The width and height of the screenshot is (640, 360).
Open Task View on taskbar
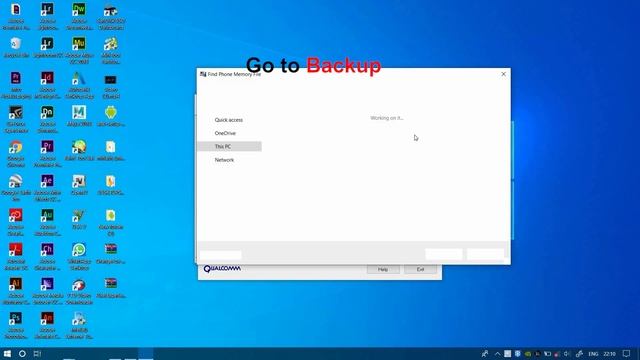pyautogui.click(x=37, y=353)
